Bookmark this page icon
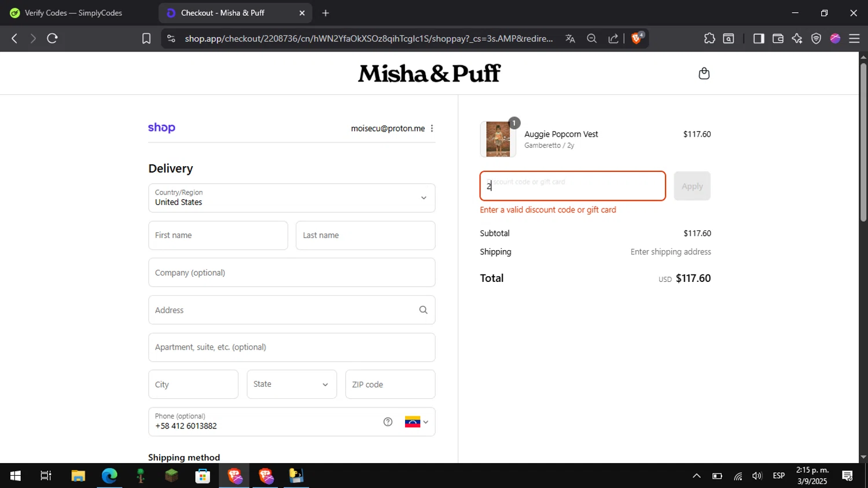Viewport: 868px width, 488px height. pyautogui.click(x=146, y=38)
